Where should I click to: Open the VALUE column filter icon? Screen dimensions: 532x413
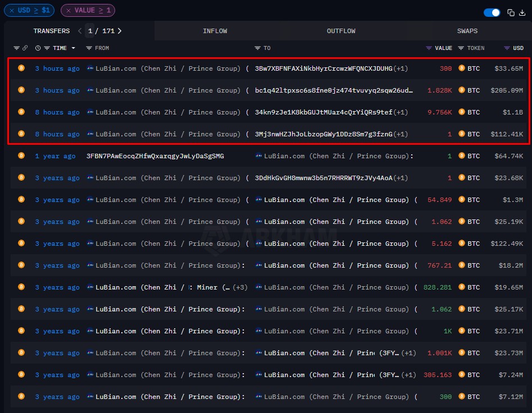428,48
